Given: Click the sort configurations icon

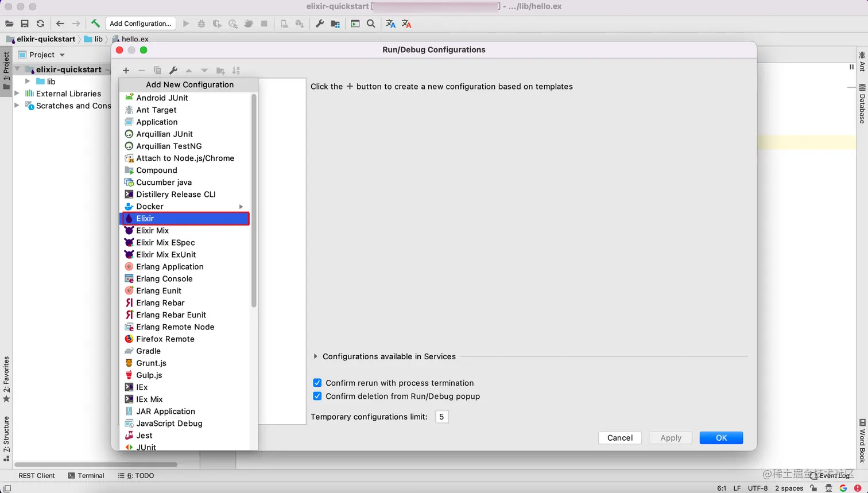Looking at the screenshot, I should [235, 70].
